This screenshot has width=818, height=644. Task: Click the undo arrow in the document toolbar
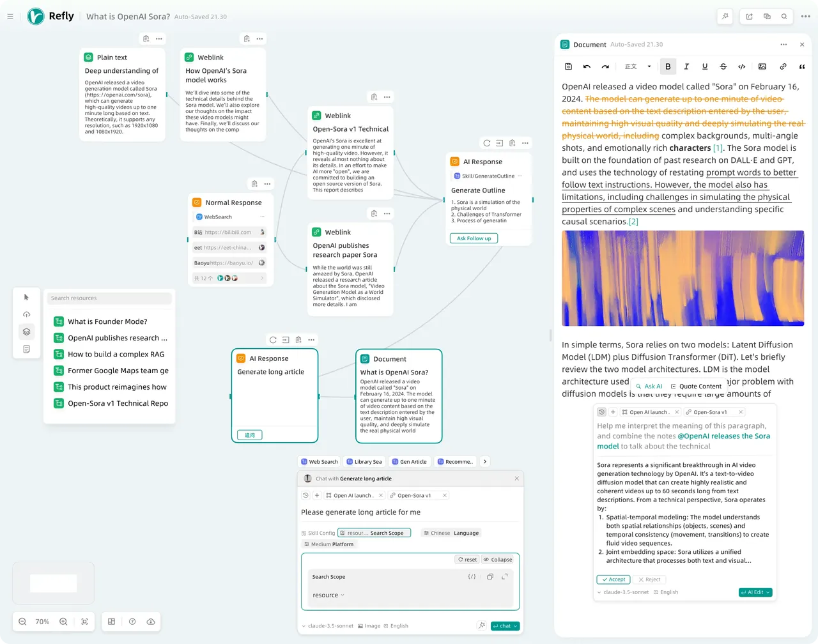point(587,66)
